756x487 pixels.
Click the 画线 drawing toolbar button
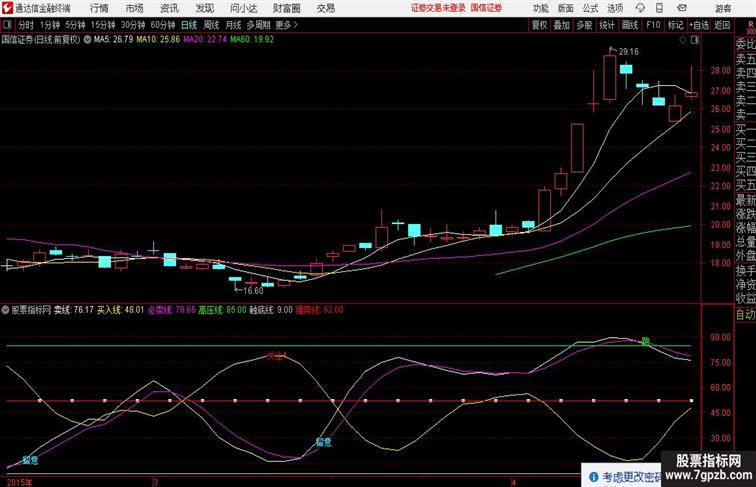pos(630,25)
